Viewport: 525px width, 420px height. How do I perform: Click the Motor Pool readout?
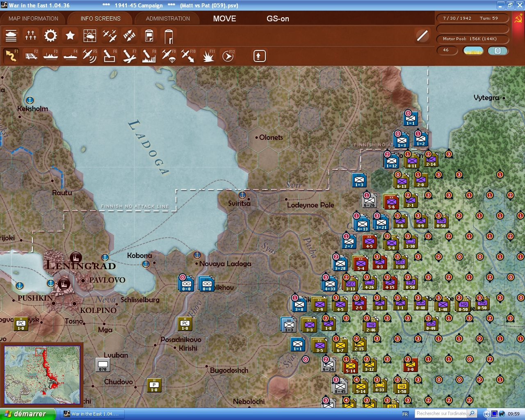[x=472, y=39]
